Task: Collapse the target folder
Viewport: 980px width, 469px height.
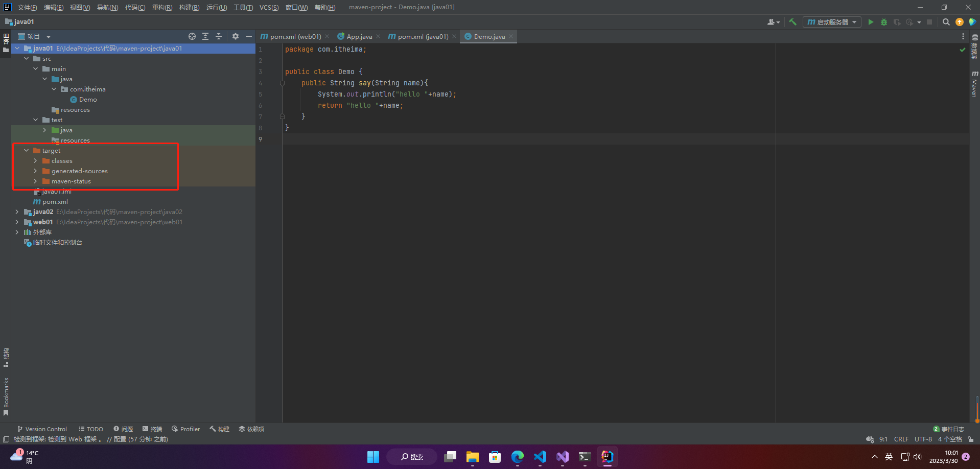Action: (27, 151)
